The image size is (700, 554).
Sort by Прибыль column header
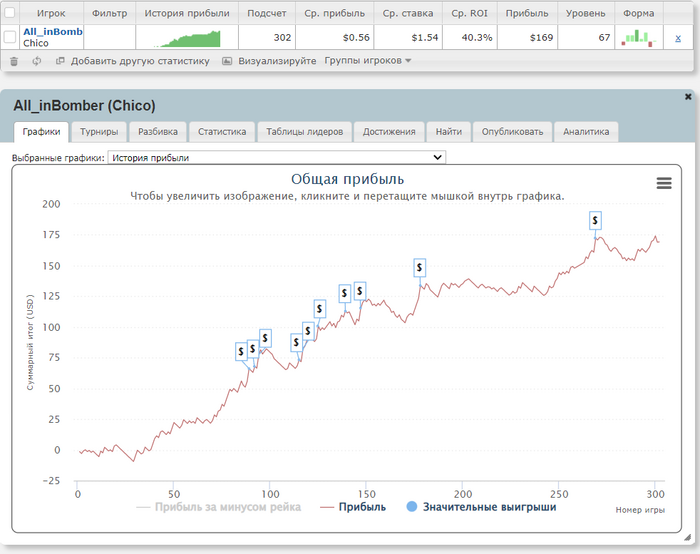[527, 13]
